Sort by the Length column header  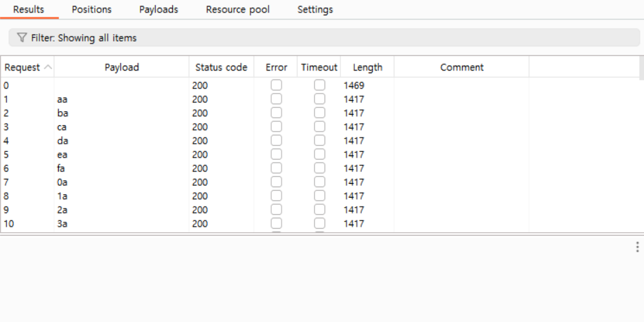pyautogui.click(x=367, y=67)
